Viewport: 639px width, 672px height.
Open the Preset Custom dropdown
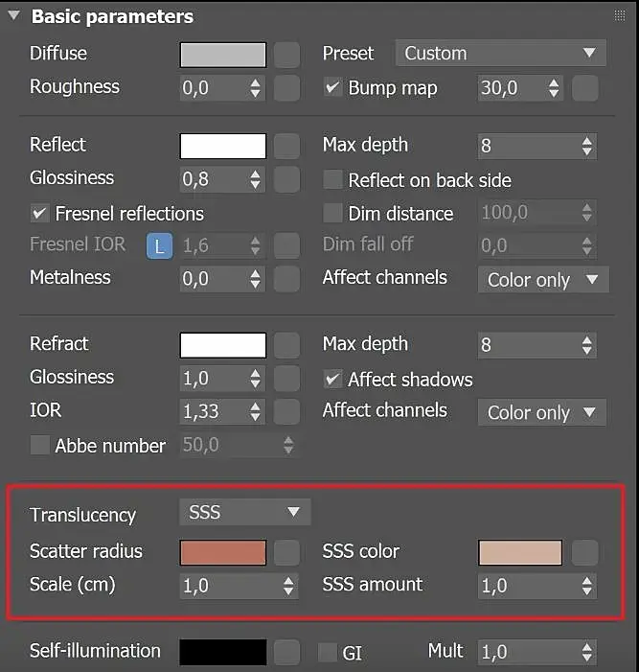click(x=500, y=54)
